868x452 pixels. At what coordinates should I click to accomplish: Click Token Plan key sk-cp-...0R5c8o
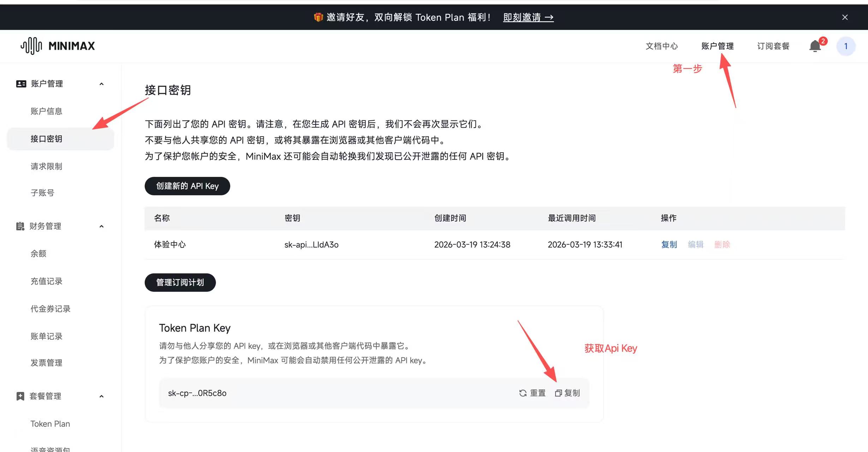197,393
